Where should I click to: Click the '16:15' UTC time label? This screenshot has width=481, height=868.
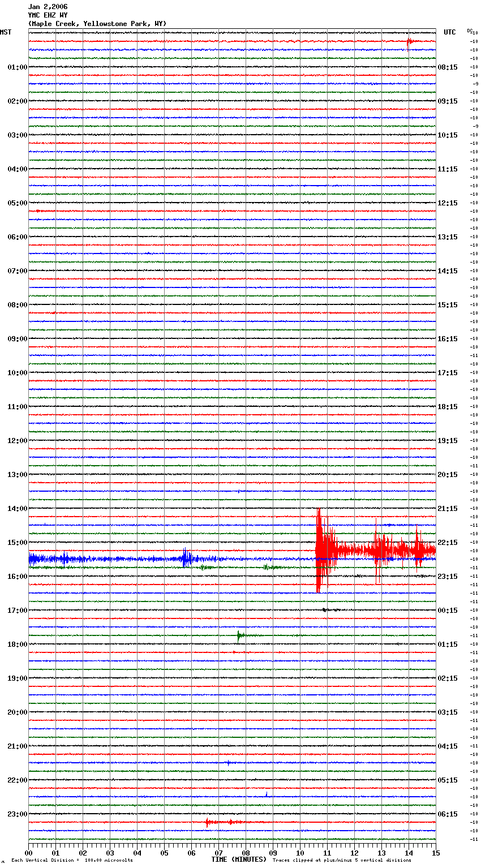pyautogui.click(x=448, y=339)
